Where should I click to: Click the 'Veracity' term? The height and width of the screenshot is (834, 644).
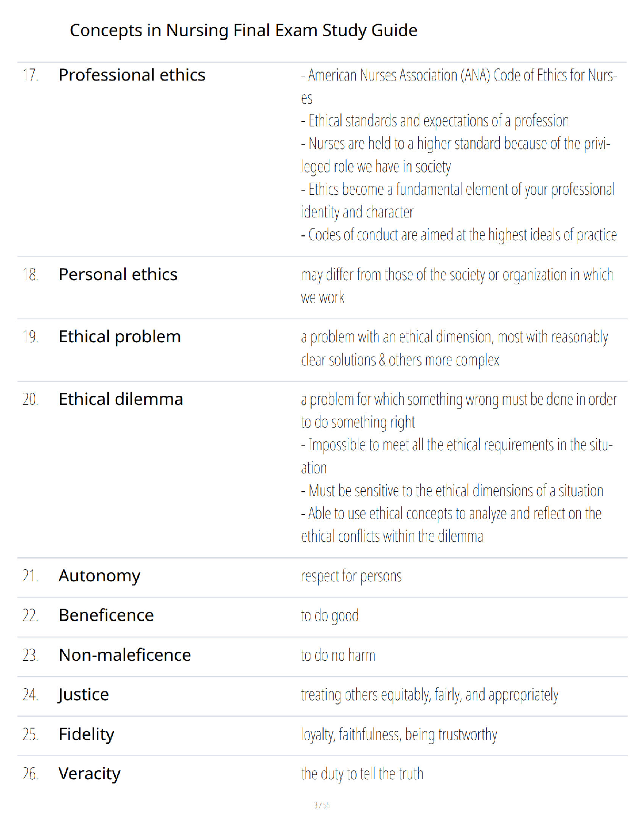(x=89, y=774)
